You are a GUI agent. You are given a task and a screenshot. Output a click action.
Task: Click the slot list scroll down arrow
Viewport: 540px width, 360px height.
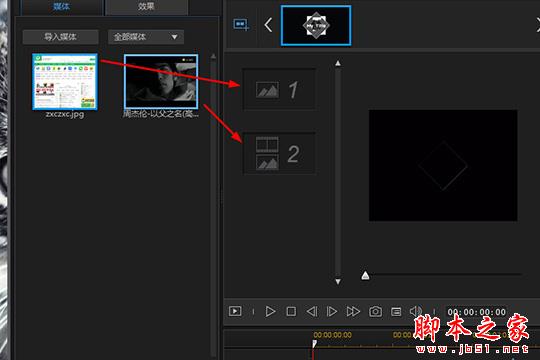338,281
